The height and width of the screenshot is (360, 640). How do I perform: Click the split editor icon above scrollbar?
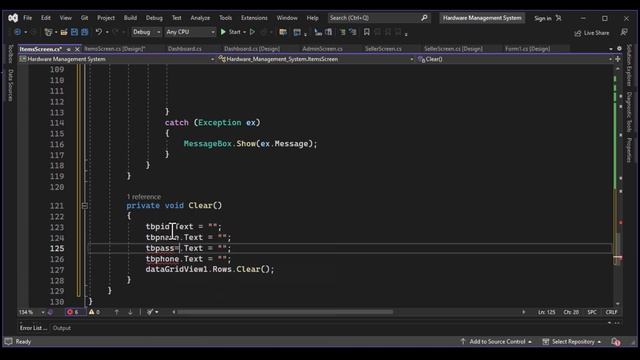pyautogui.click(x=618, y=59)
